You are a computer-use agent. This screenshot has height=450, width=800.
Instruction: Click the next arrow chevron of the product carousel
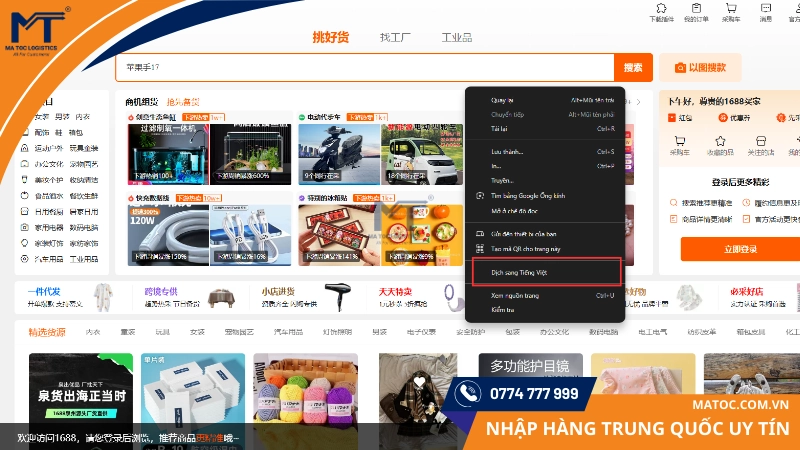coord(638,102)
